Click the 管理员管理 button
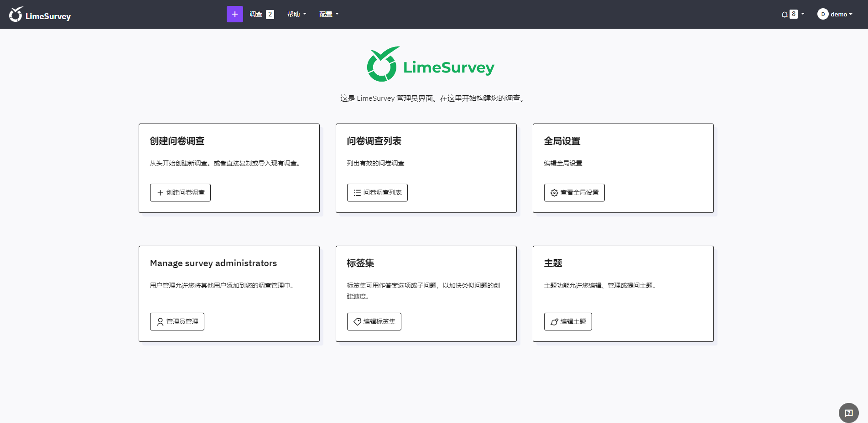The width and height of the screenshot is (868, 423). pyautogui.click(x=177, y=321)
